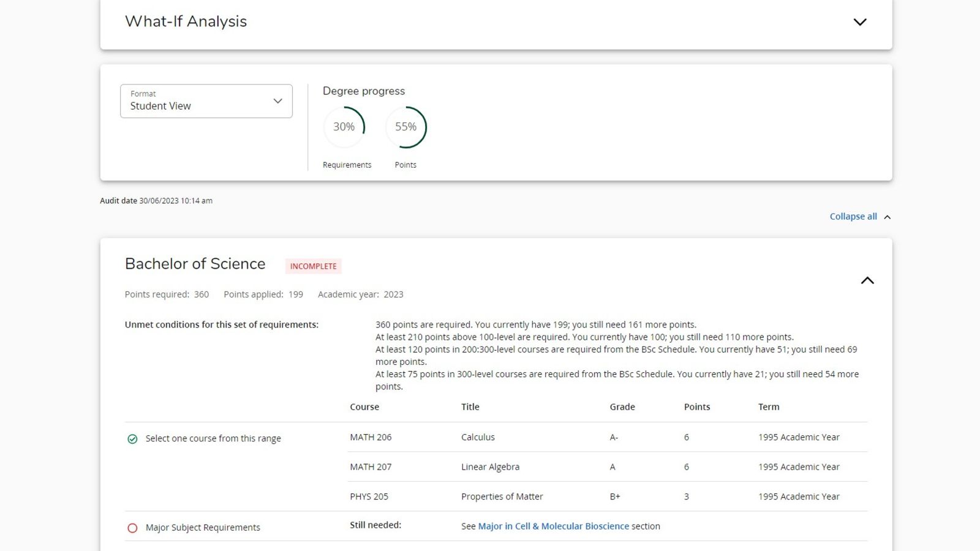The width and height of the screenshot is (980, 551).
Task: Open the Format Student View dropdown
Action: click(x=206, y=101)
